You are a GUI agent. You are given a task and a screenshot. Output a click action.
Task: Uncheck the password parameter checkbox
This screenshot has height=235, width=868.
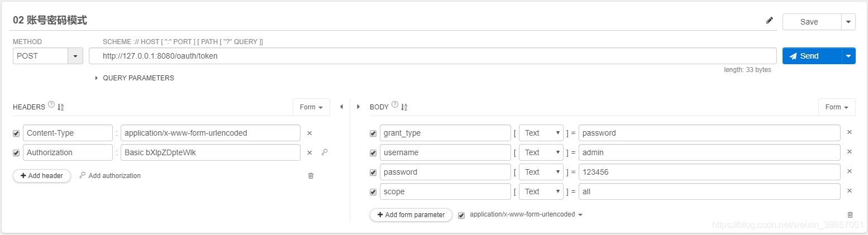click(x=373, y=172)
